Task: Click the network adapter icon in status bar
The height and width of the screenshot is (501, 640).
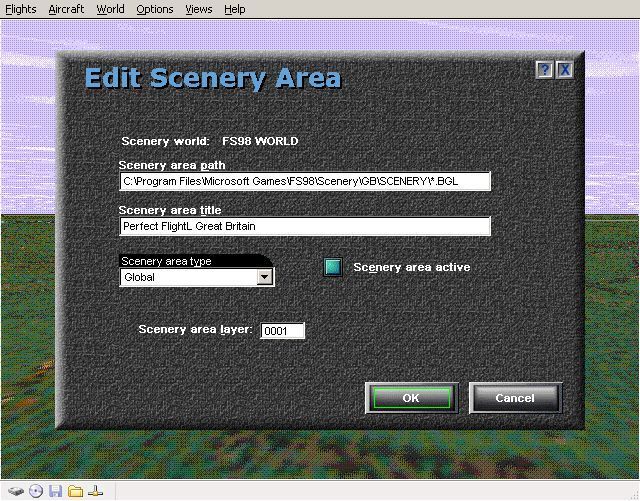Action: tap(96, 491)
